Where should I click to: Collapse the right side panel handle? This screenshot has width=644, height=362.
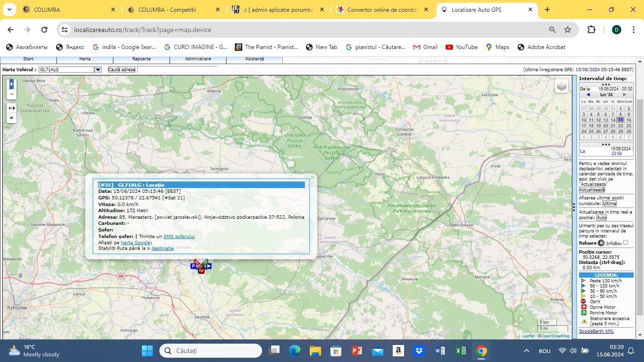coord(574,207)
